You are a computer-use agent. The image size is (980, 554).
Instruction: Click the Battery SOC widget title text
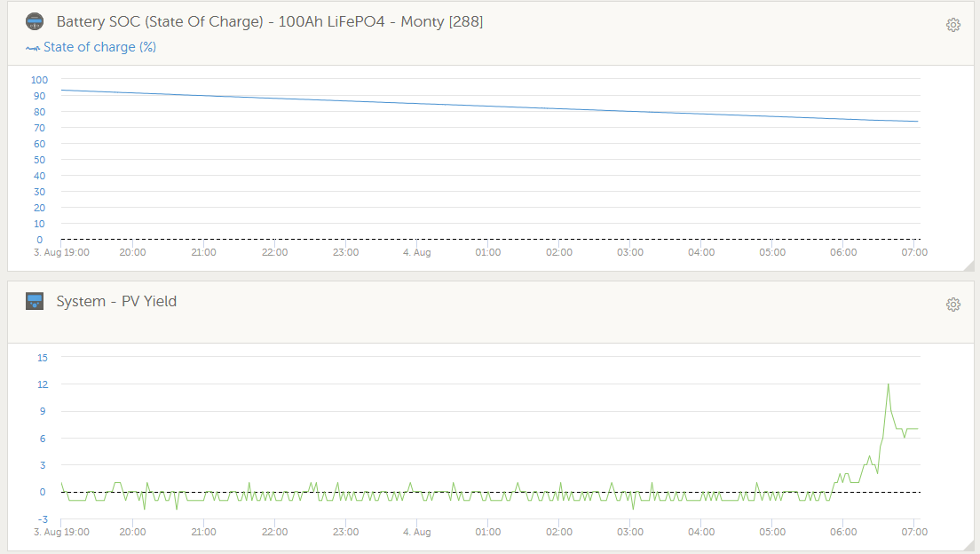point(270,21)
